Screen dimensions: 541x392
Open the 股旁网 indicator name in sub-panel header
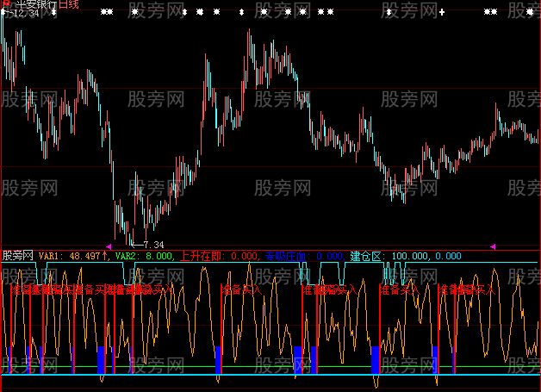[17, 256]
